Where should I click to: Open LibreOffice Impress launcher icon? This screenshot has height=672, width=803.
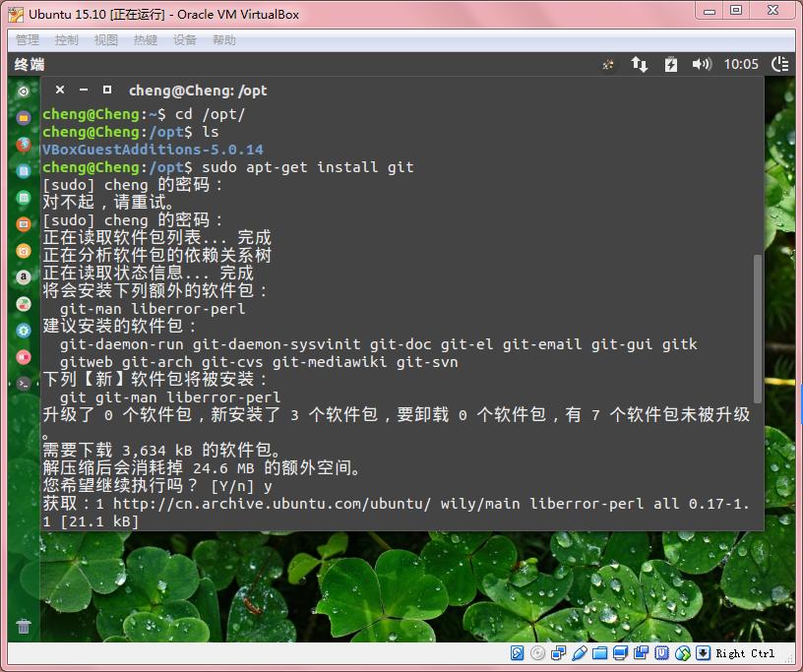pos(24,224)
